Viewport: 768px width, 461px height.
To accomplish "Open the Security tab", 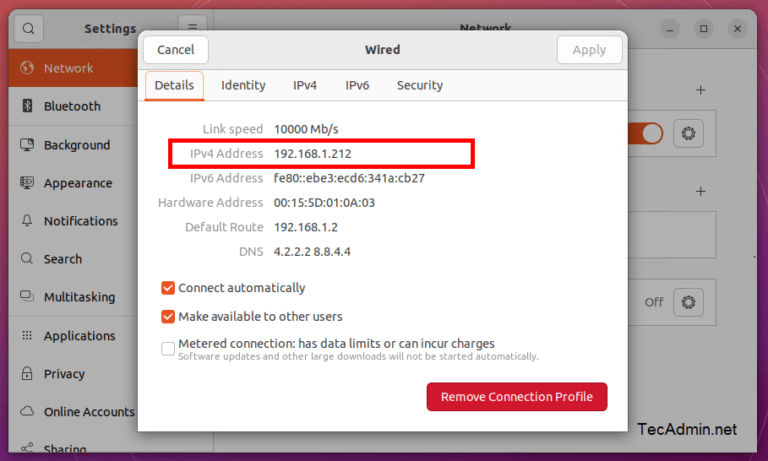I will pyautogui.click(x=419, y=85).
